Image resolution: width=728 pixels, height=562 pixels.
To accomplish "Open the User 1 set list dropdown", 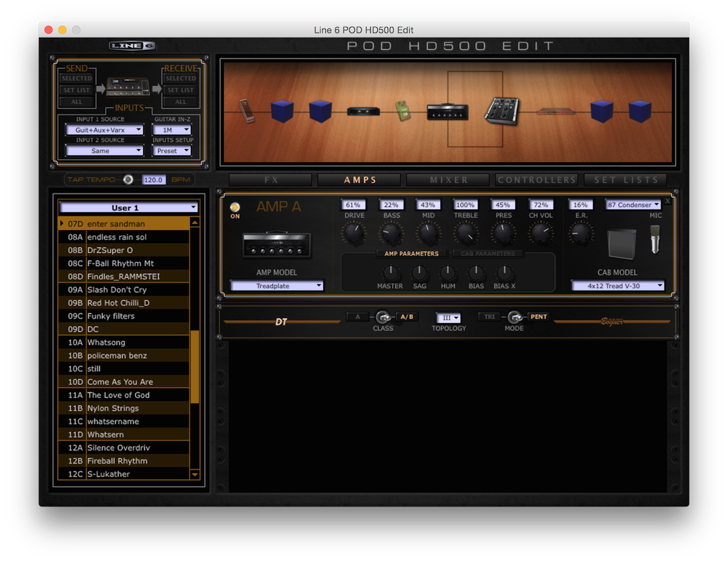I will point(128,207).
